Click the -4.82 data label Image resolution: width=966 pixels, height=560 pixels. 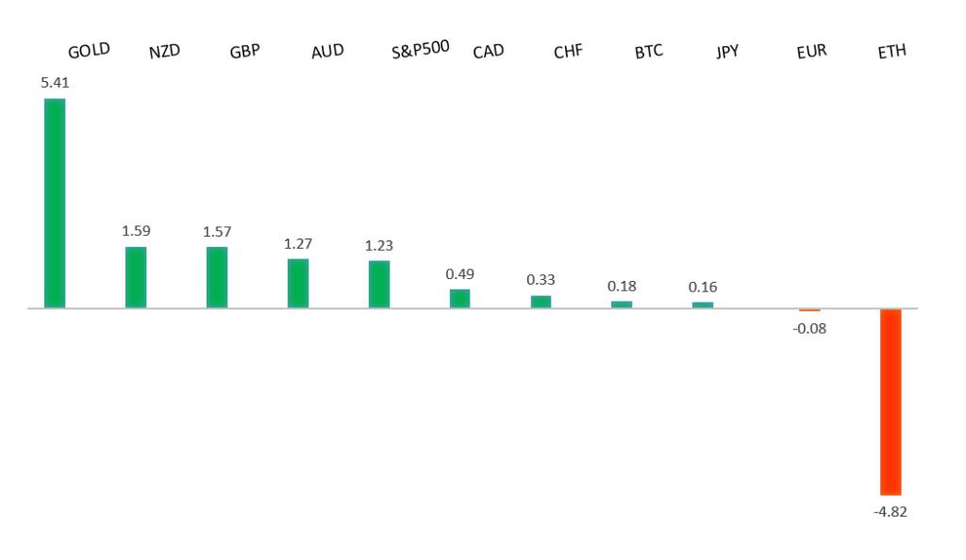coord(891,511)
